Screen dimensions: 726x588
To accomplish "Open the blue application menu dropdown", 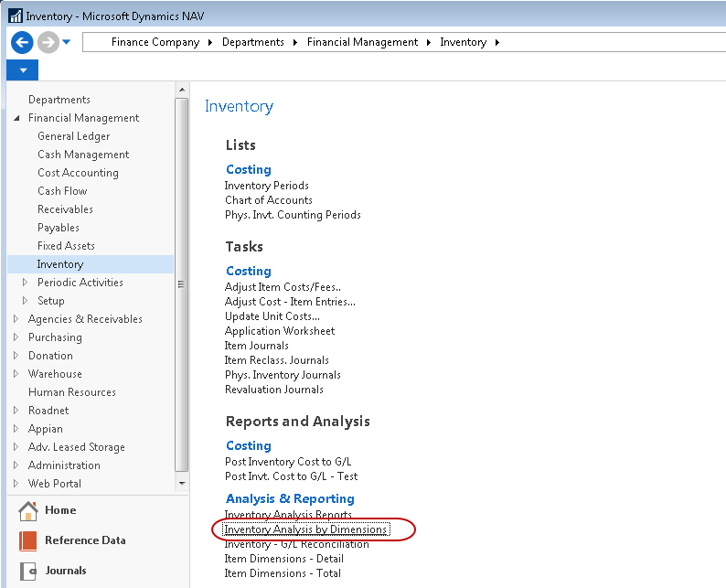I will coord(22,70).
